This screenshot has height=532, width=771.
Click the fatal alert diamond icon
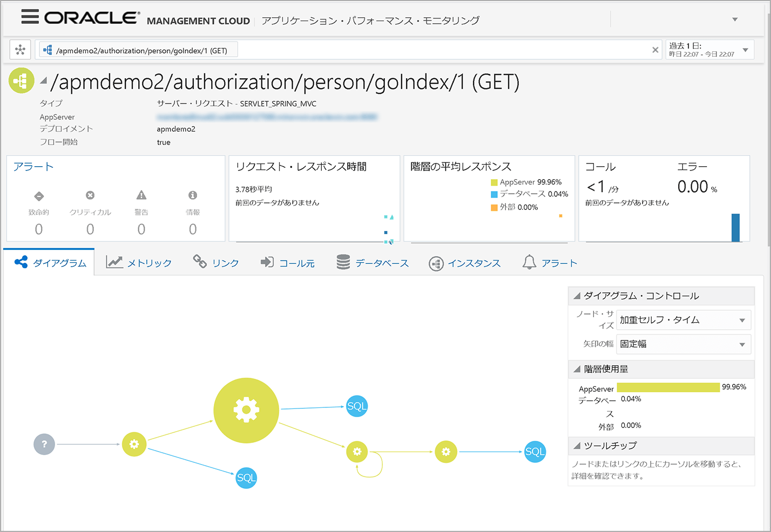pyautogui.click(x=39, y=196)
